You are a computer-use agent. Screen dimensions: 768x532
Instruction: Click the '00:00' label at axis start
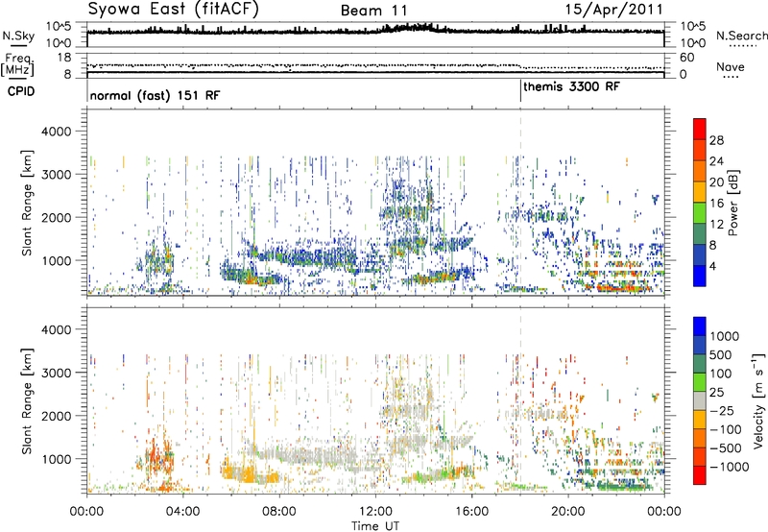coord(86,512)
